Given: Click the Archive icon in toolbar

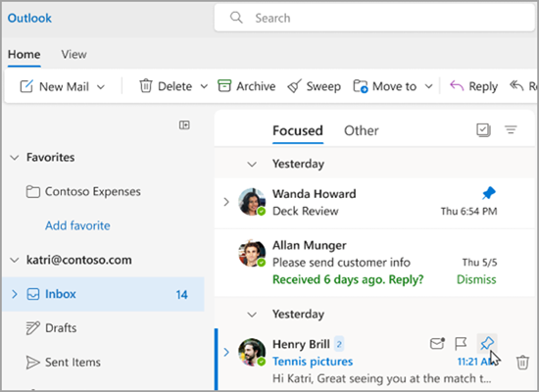Looking at the screenshot, I should click(x=224, y=86).
